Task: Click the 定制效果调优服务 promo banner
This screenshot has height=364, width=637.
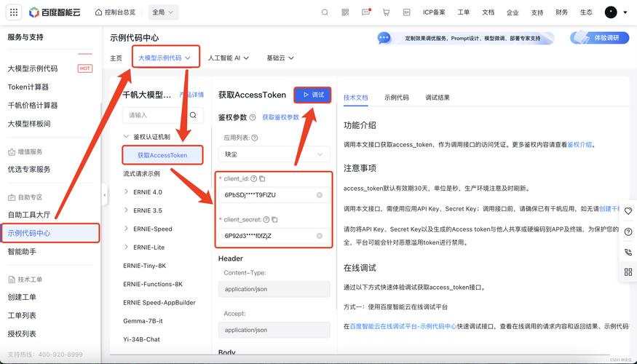Action: 466,38
